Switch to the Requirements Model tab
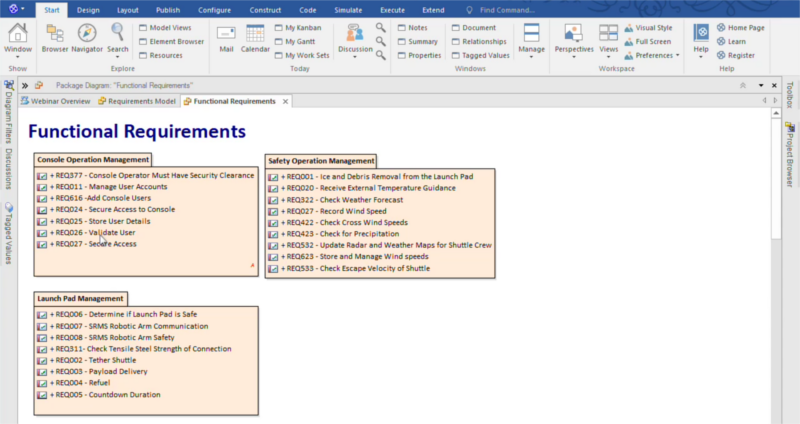Screen dimensions: 800x424 [x=141, y=101]
